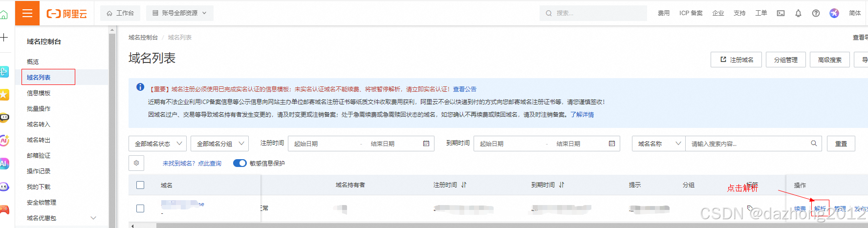Open the 全部域名分组 dropdown
Image resolution: width=868 pixels, height=228 pixels.
pos(219,144)
